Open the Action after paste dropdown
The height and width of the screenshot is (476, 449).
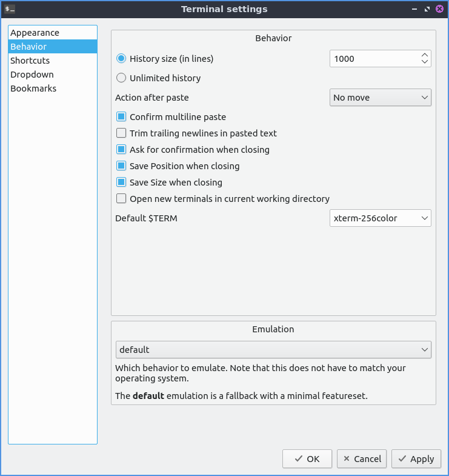[380, 97]
